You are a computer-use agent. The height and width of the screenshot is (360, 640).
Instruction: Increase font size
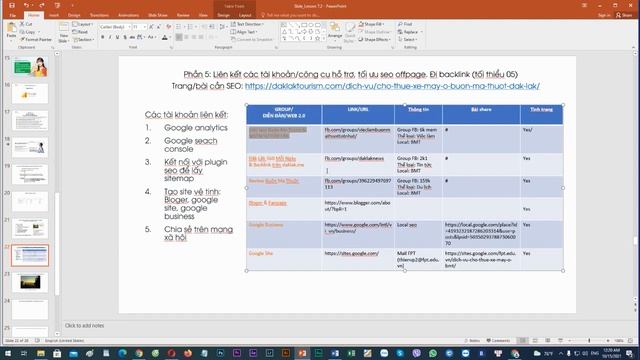tap(151, 27)
